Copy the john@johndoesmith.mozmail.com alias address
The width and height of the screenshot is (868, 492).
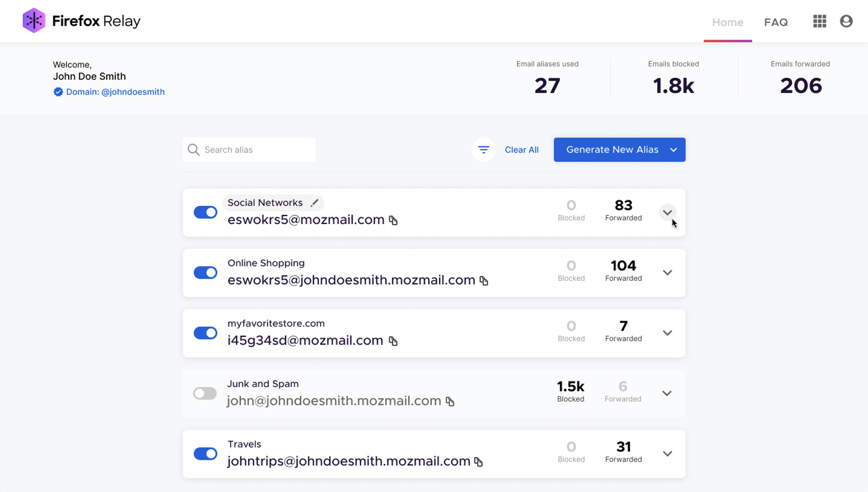coord(450,402)
